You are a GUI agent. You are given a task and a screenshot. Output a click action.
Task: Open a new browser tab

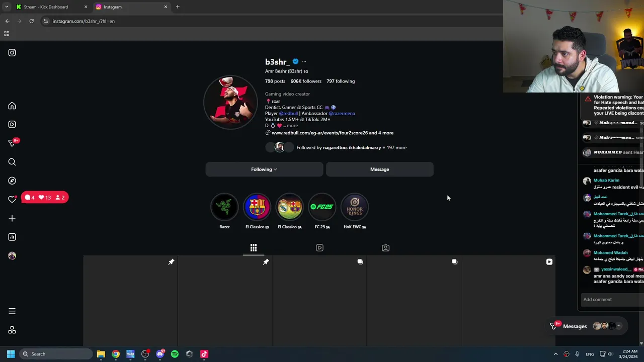(178, 7)
